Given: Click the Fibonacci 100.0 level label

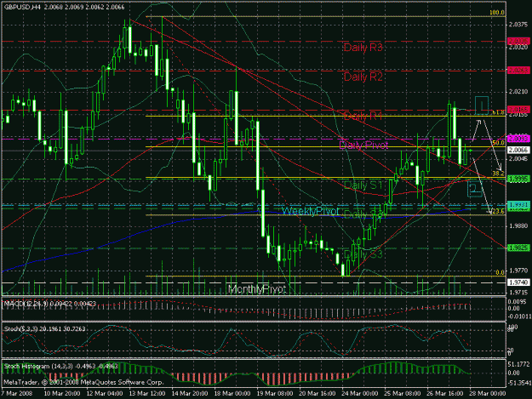Looking at the screenshot, I should point(497,13).
